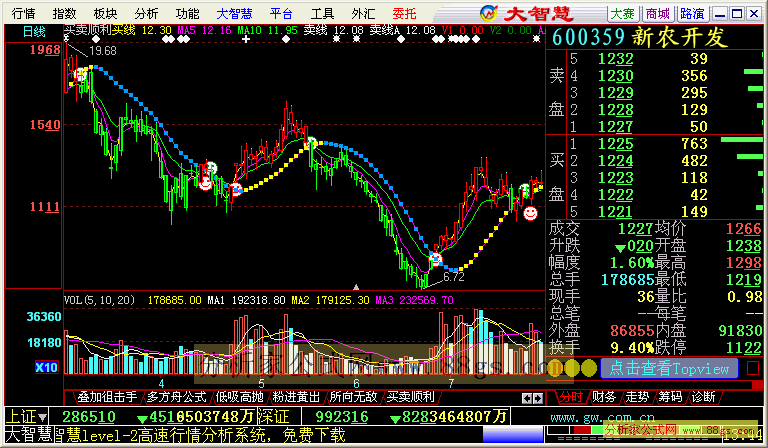Switch to the 所向无敌 indicator tab

353,397
